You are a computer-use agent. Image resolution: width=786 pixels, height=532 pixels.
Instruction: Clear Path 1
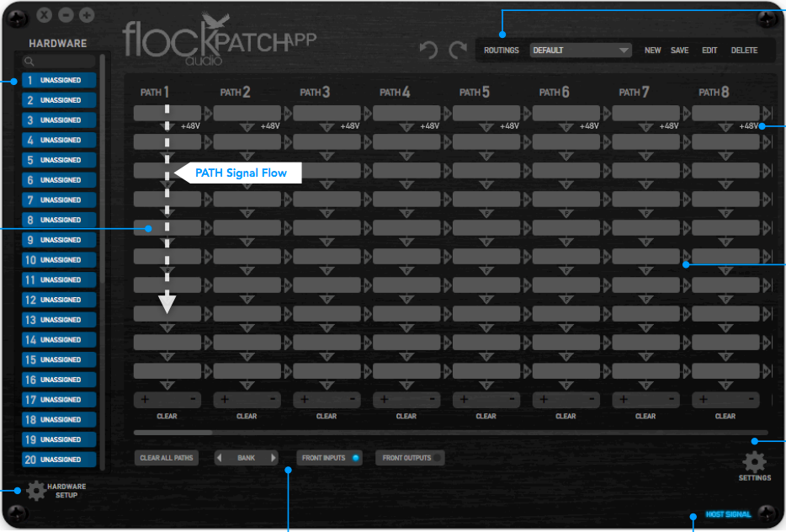point(167,416)
